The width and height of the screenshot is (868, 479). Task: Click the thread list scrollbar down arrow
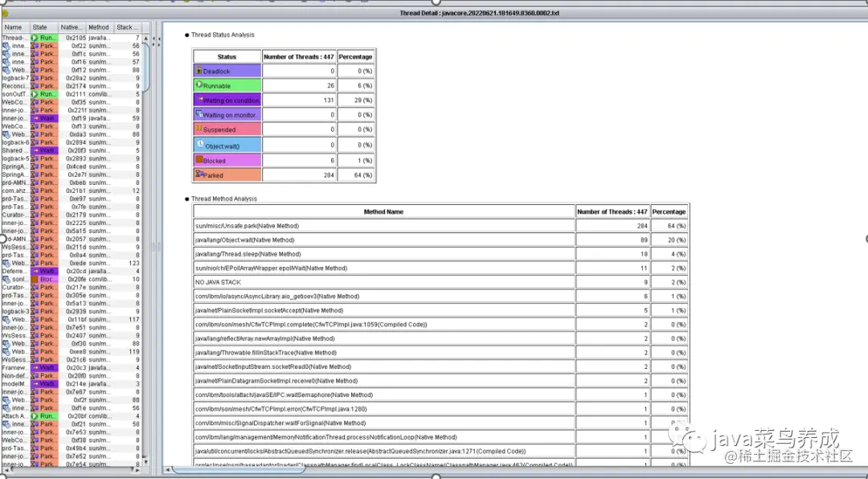pyautogui.click(x=146, y=462)
